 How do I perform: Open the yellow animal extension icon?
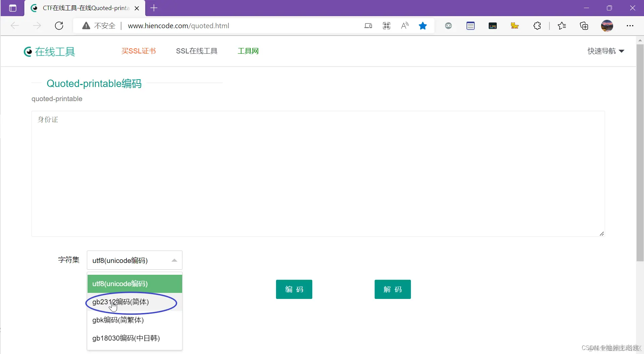(x=515, y=26)
